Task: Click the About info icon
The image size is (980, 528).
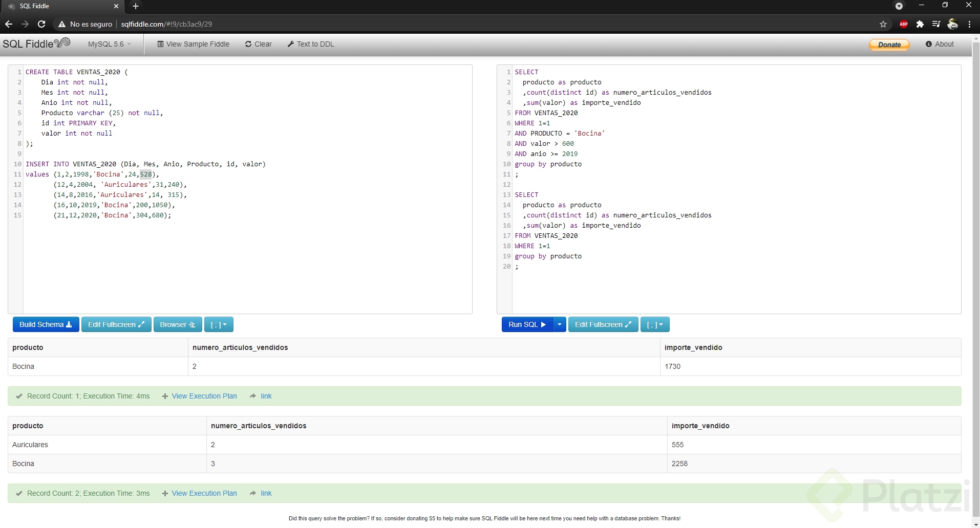Action: (929, 44)
